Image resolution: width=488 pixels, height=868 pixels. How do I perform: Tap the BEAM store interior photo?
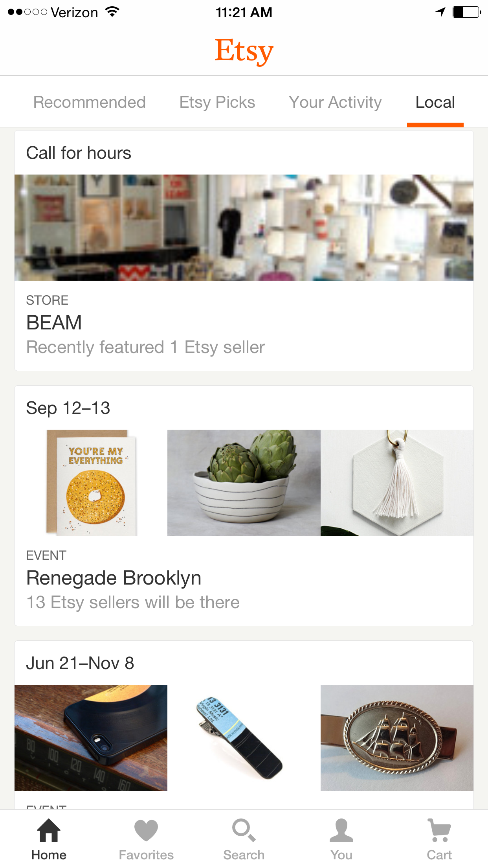244,227
